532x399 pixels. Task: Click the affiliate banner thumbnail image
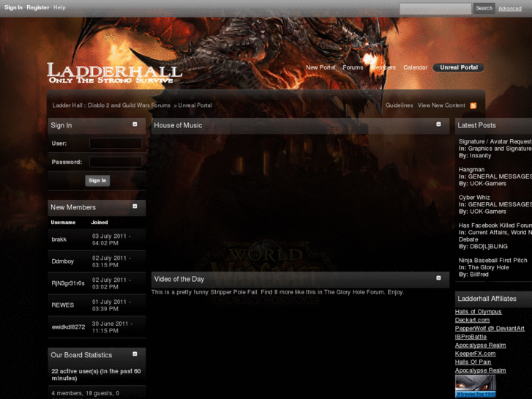pos(476,386)
